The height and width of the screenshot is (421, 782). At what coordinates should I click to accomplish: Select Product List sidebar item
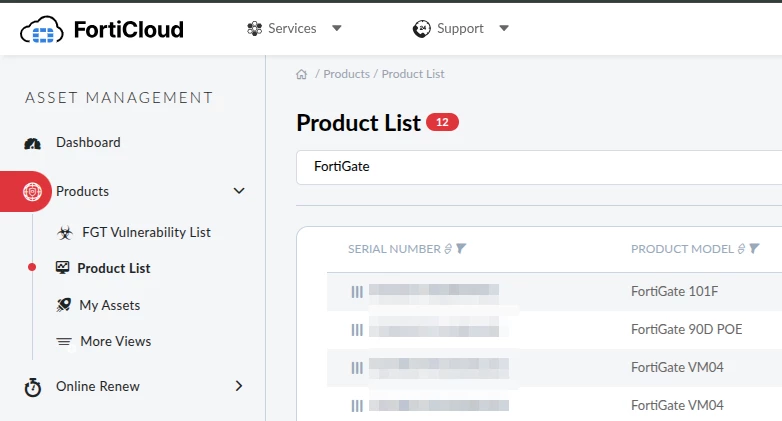pyautogui.click(x=114, y=268)
